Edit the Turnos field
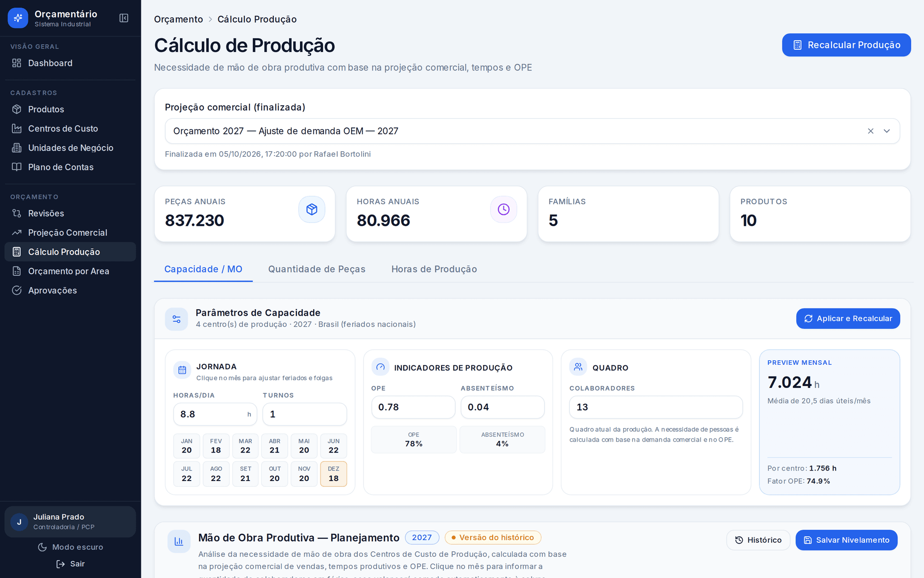 pos(305,414)
